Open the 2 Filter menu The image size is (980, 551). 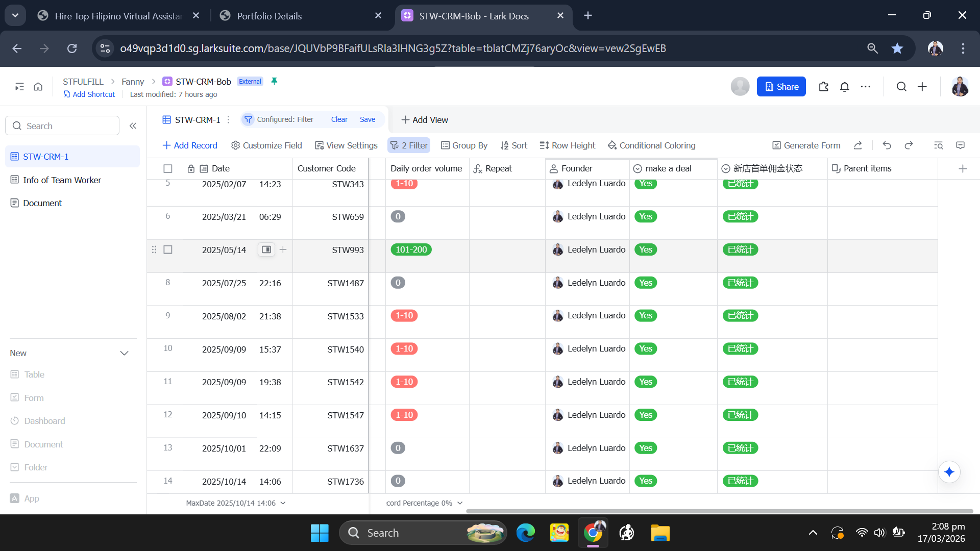click(x=409, y=145)
